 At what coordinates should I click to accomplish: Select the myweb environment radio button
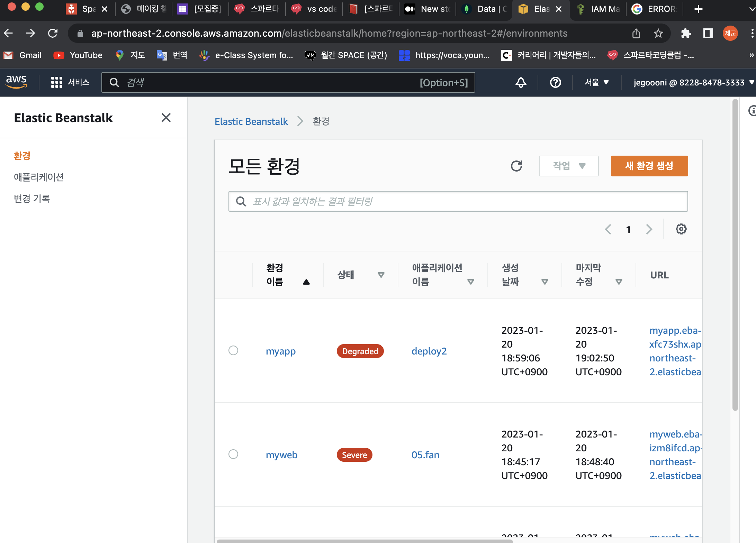tap(233, 454)
